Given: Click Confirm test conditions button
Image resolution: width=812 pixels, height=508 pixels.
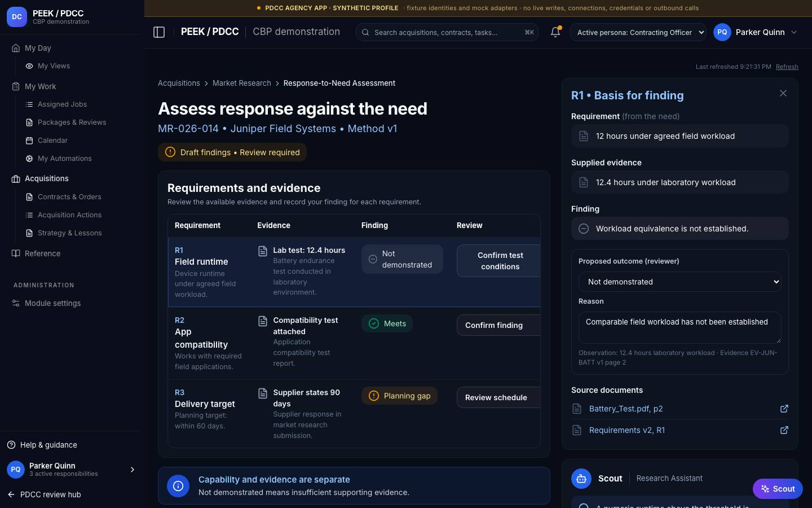Looking at the screenshot, I should tap(499, 261).
